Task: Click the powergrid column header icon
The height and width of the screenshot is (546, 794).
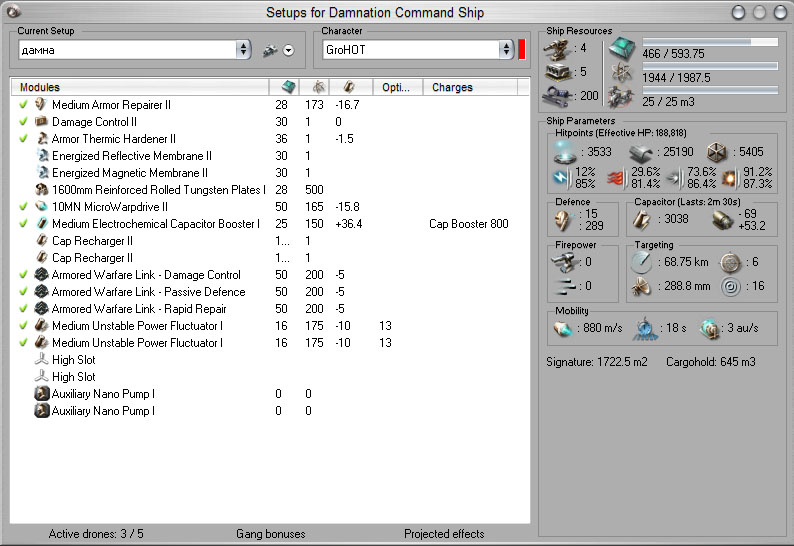Action: (319, 87)
